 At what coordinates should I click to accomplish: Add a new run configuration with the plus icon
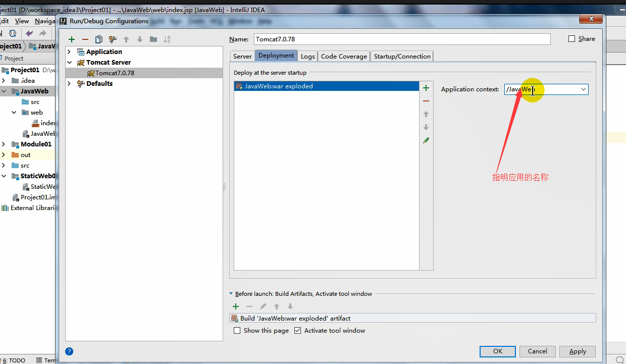point(72,39)
